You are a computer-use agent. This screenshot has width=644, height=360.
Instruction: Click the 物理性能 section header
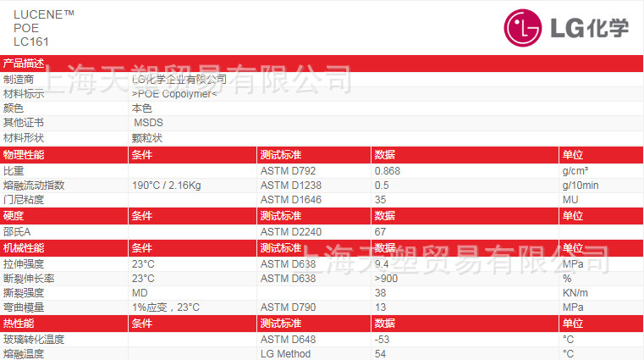[x=24, y=155]
